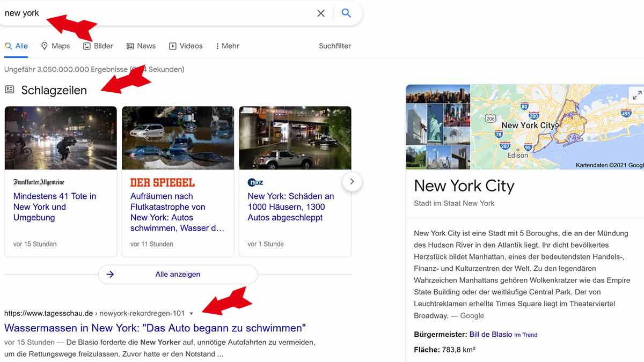The height and width of the screenshot is (362, 644).
Task: Click the 'Ungefähr 3.050.000.000 Ergebnisse' count
Action: [66, 69]
